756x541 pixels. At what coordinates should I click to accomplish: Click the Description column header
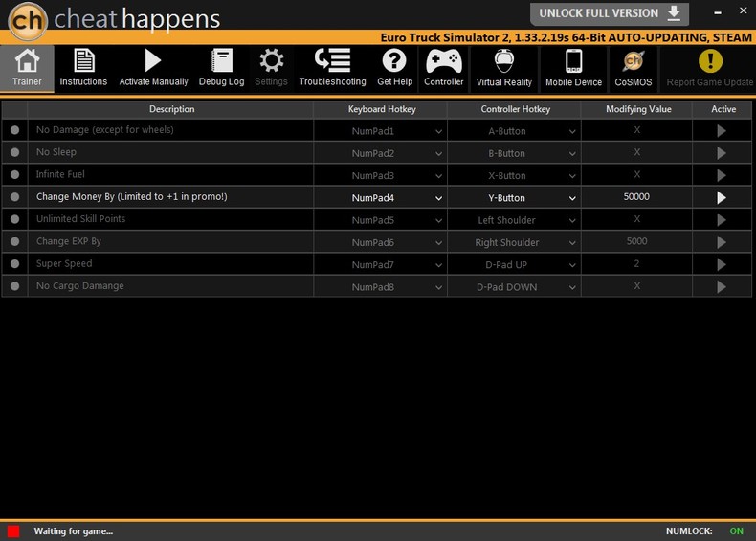click(171, 109)
